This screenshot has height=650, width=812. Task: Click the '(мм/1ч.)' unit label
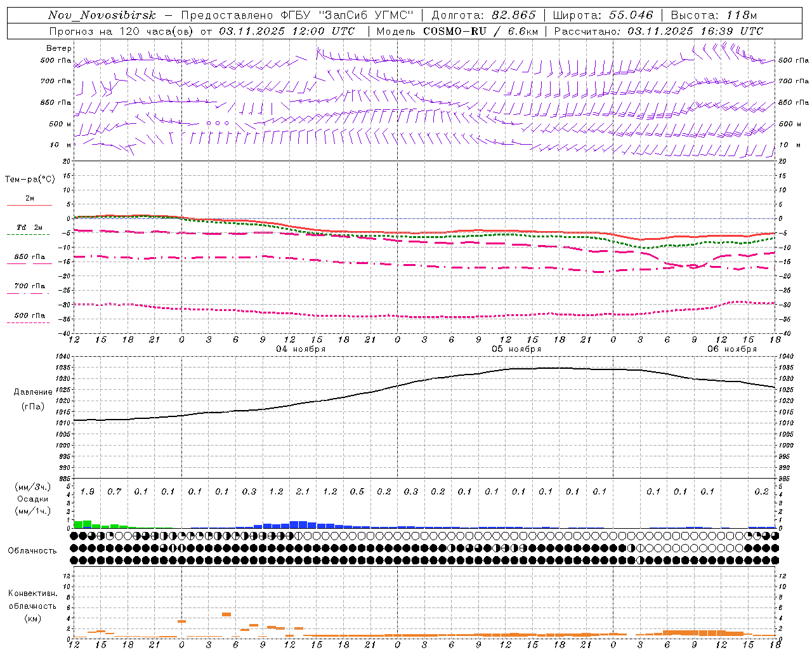(x=33, y=511)
